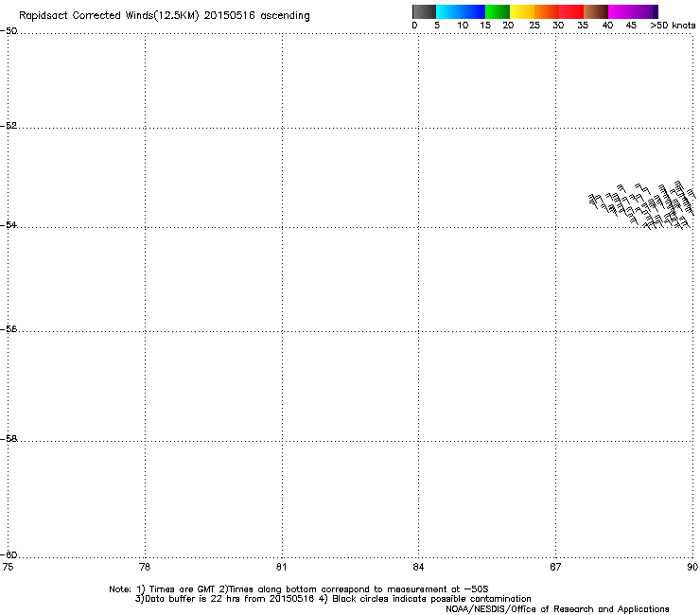Click the magenta-purple 40-50 knots legend segment

coord(633,11)
